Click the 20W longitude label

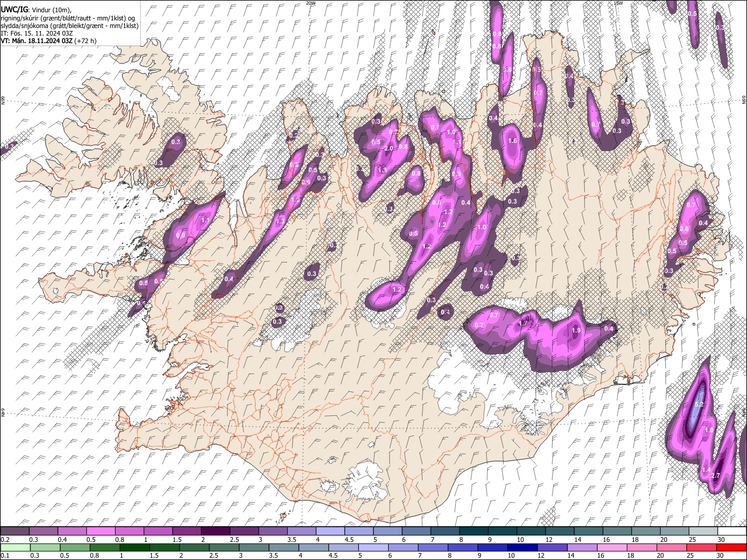[x=310, y=3]
